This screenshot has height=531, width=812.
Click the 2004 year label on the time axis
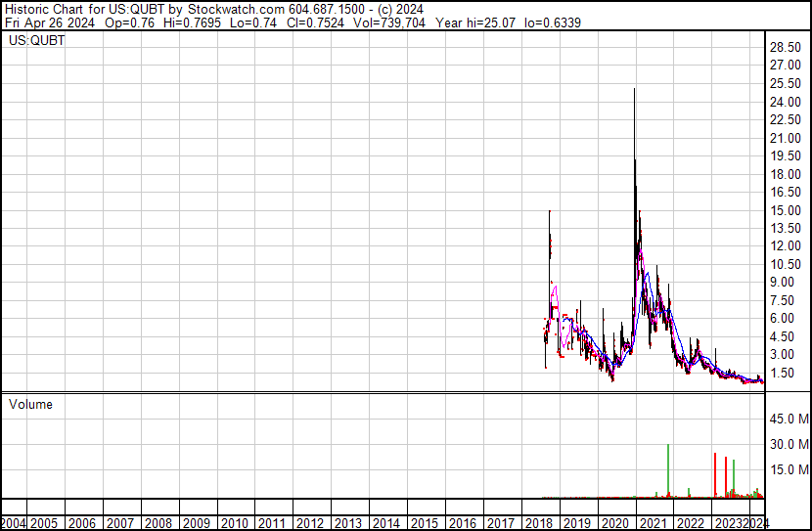coord(14,523)
